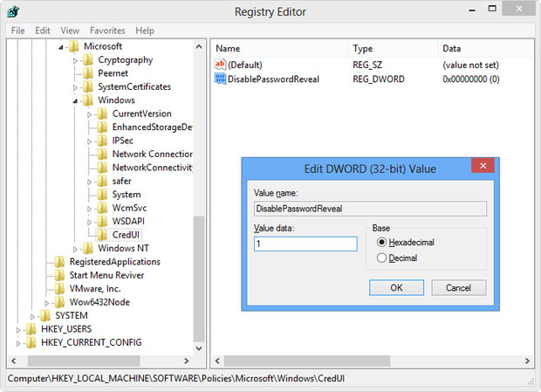Click the NetworkConnectivity folder icon
Image resolution: width=541 pixels, height=392 pixels.
coord(102,168)
